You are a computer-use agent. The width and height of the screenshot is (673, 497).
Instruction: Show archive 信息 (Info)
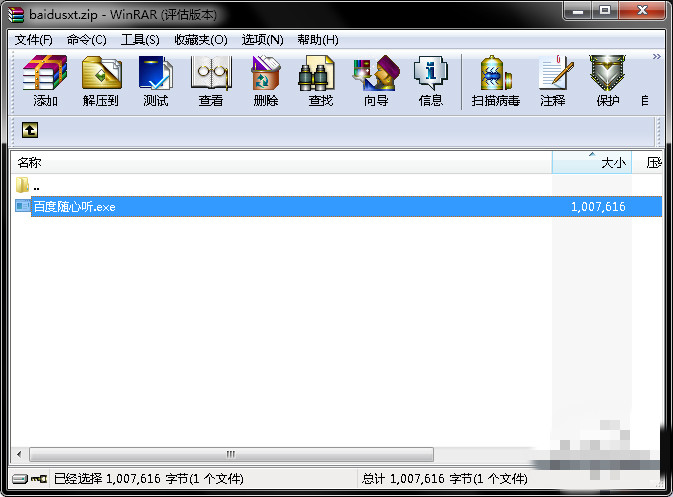[431, 81]
